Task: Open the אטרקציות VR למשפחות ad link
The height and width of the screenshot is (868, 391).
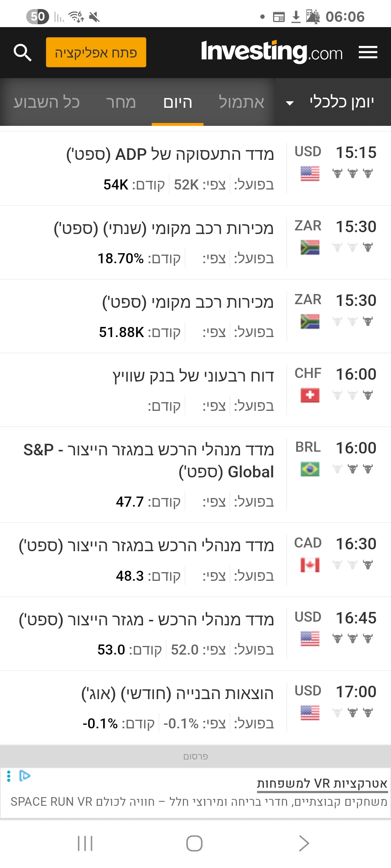Action: [x=322, y=783]
